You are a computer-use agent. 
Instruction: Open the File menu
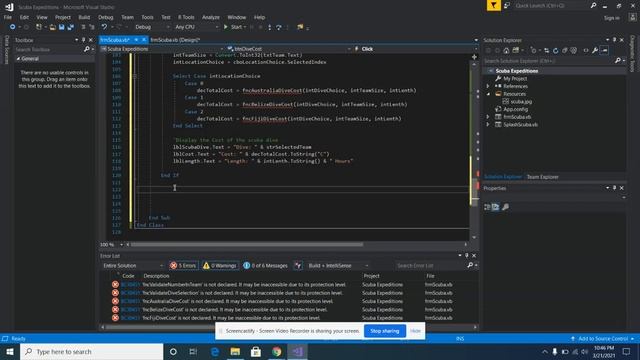point(8,17)
